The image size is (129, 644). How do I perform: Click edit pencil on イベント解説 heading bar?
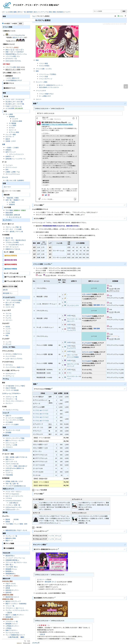[x=44, y=205]
